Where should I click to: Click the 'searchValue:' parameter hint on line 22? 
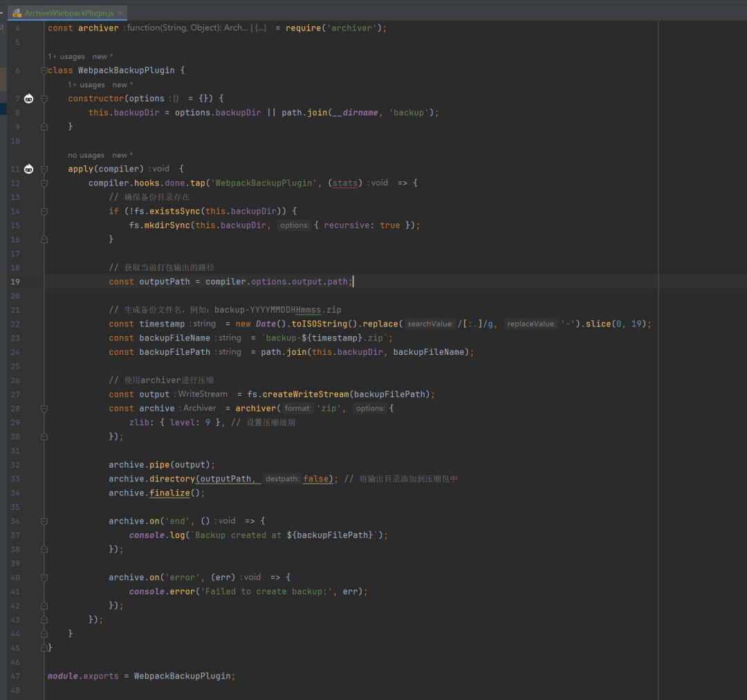pos(430,324)
